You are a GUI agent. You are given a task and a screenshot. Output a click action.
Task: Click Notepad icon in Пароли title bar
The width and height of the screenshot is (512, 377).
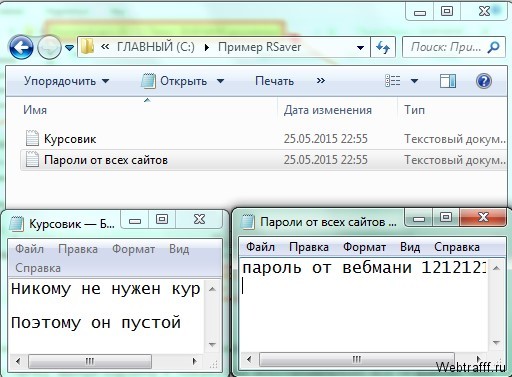[x=248, y=221]
